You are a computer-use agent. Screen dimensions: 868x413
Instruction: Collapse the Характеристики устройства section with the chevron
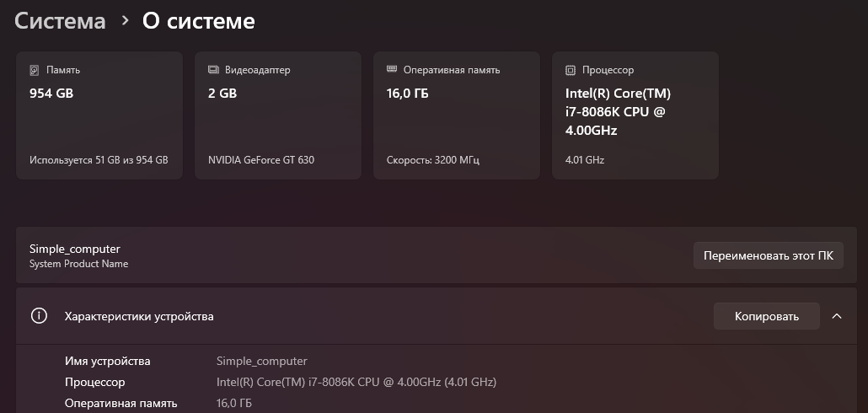pos(837,316)
